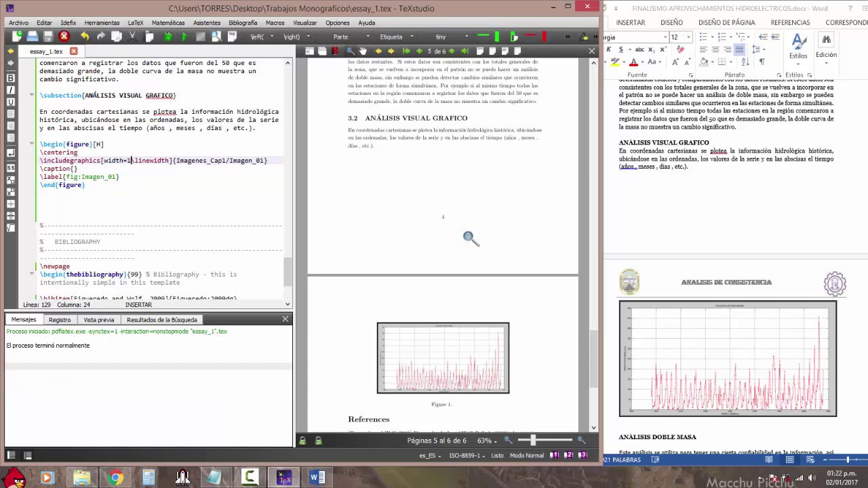Viewport: 868px width, 488px height.
Task: Switch to Vista previa tab
Action: tap(98, 319)
